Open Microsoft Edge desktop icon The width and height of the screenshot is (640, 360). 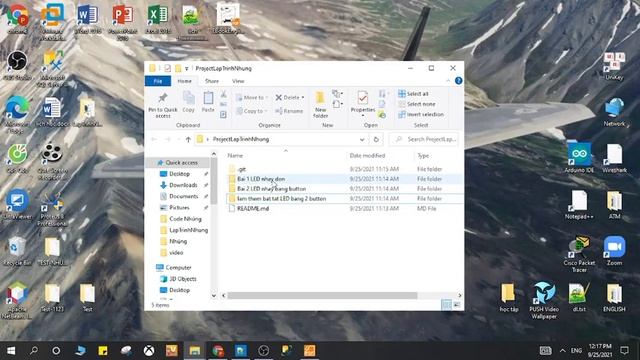pyautogui.click(x=17, y=115)
